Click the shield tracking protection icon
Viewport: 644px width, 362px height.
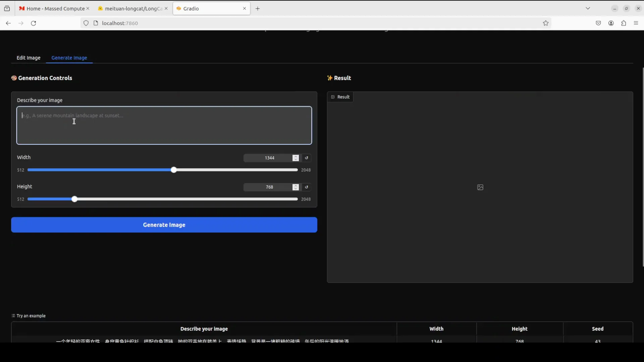point(86,23)
